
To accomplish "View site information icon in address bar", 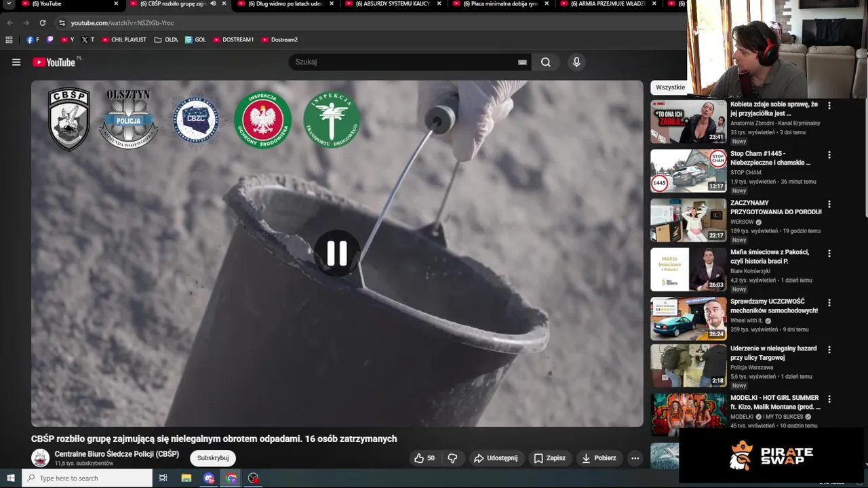I will [x=62, y=23].
